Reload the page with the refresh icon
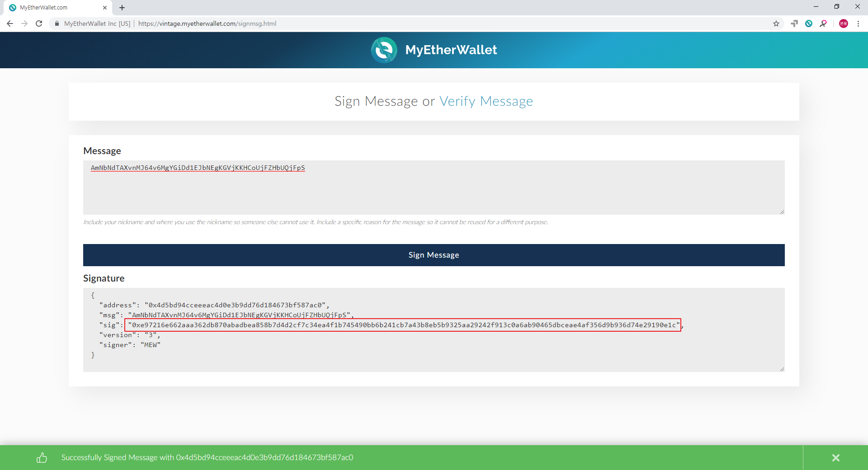The image size is (868, 470). (39, 23)
